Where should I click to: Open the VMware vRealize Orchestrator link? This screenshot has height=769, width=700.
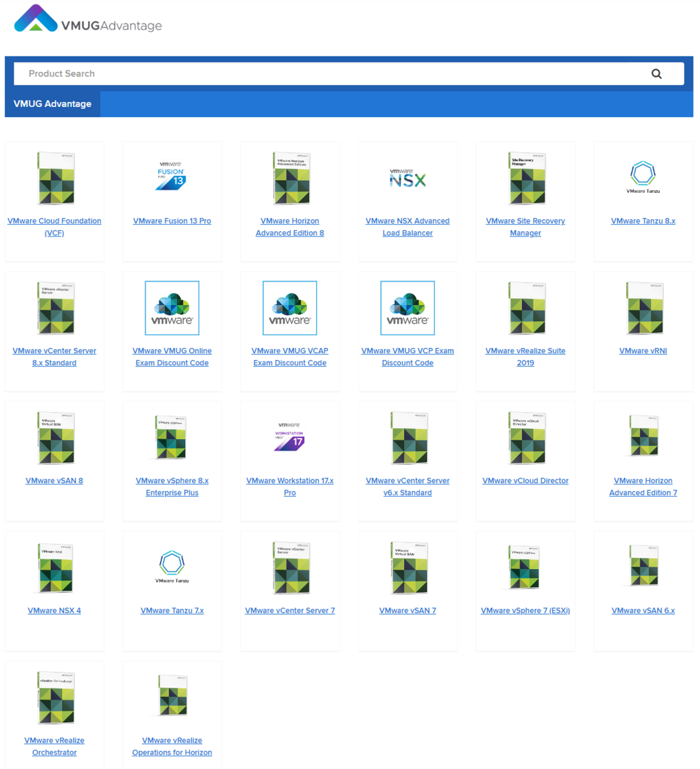54,747
